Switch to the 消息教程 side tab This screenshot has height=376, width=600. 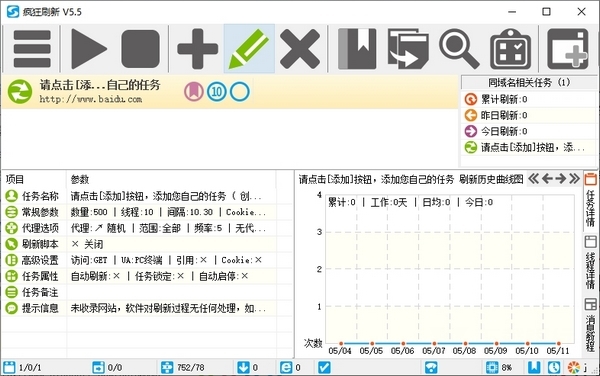590,325
